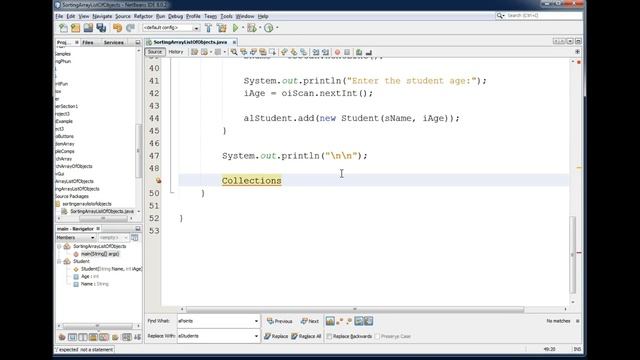
Task: Switch to the Files tab
Action: 88,42
